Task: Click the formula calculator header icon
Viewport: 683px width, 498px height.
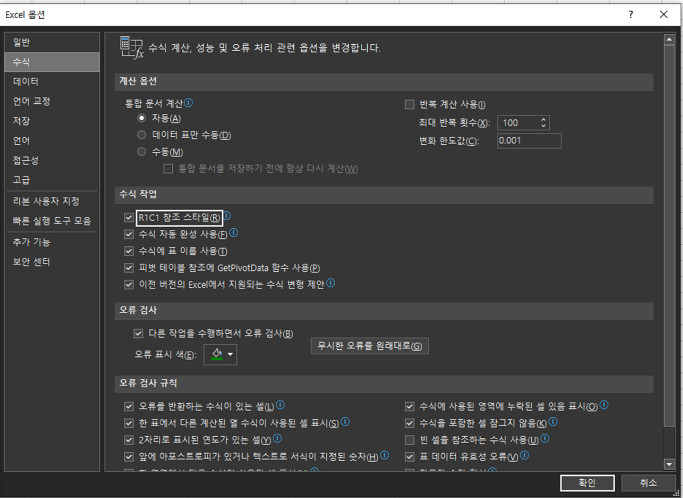Action: [132, 47]
